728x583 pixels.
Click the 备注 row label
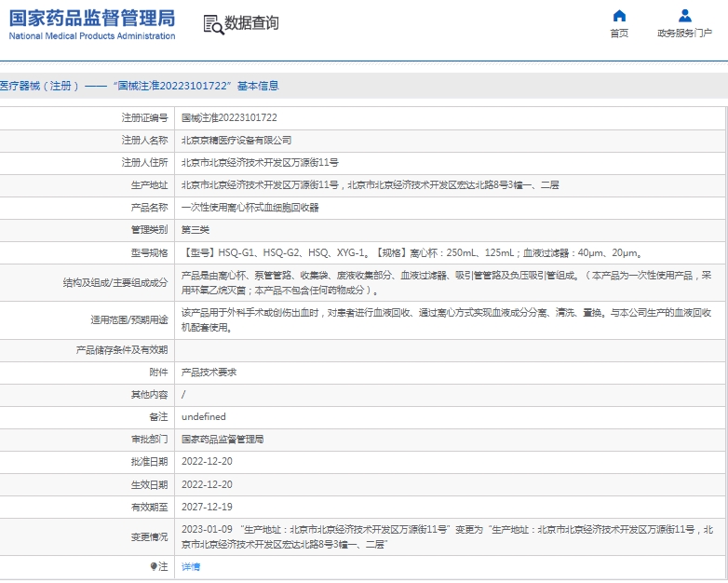pyautogui.click(x=158, y=417)
